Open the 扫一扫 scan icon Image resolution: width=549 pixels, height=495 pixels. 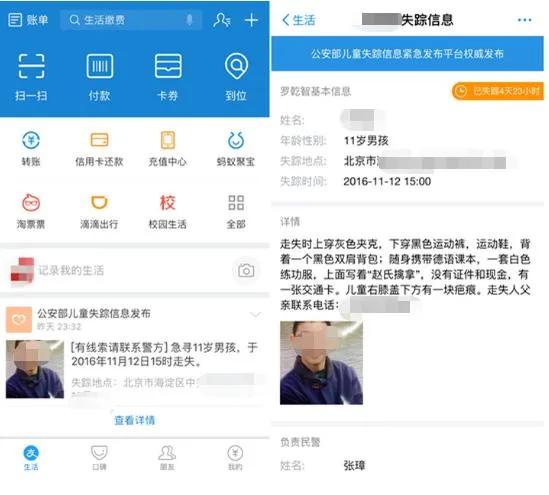pyautogui.click(x=31, y=66)
